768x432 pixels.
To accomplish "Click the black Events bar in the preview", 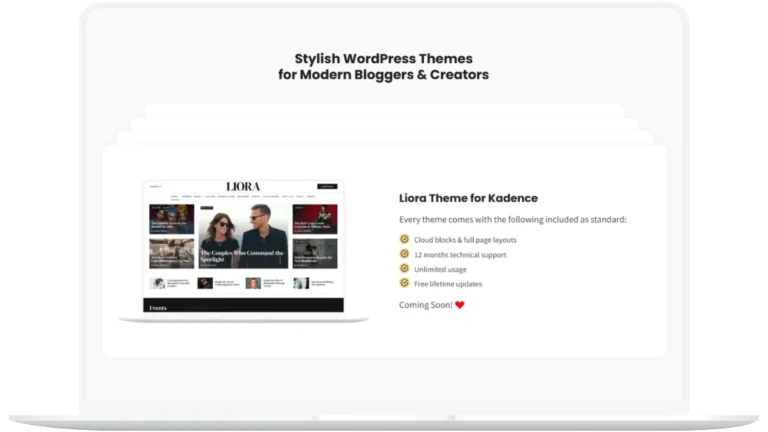I will [243, 305].
